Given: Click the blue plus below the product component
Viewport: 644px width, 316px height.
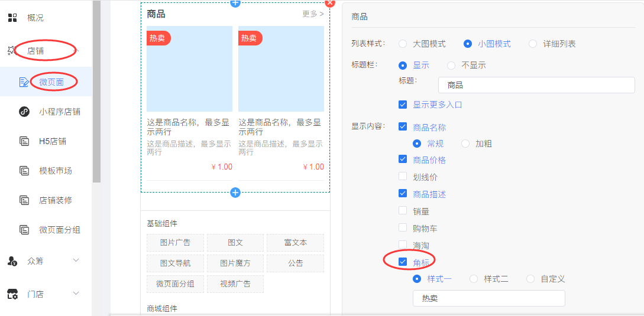Looking at the screenshot, I should click(x=235, y=192).
